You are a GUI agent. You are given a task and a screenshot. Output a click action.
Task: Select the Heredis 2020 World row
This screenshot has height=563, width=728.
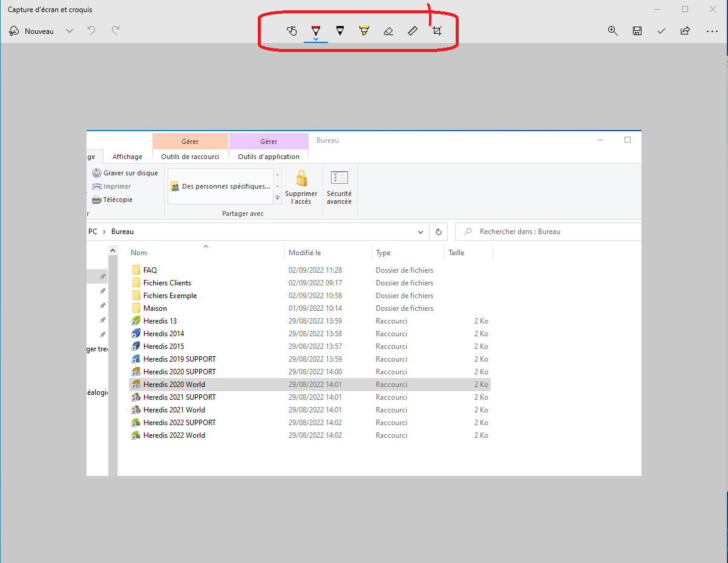[174, 385]
